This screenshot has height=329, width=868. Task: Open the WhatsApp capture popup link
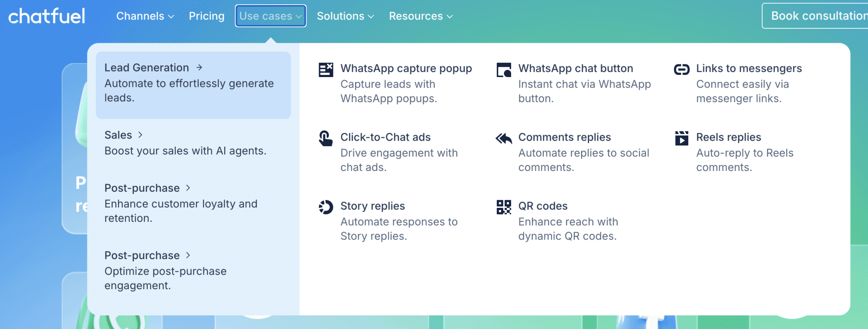pyautogui.click(x=406, y=68)
